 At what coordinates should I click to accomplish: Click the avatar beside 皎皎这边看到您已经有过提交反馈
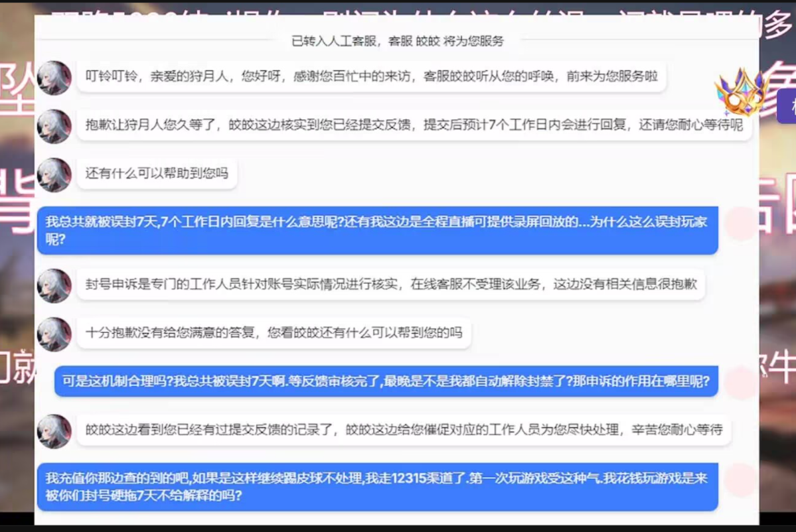pos(54,431)
